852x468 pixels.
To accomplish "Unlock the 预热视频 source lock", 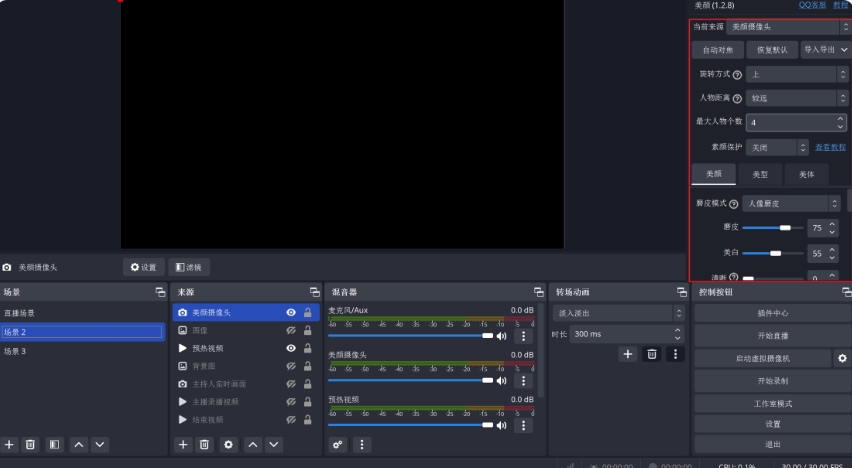I will [307, 349].
